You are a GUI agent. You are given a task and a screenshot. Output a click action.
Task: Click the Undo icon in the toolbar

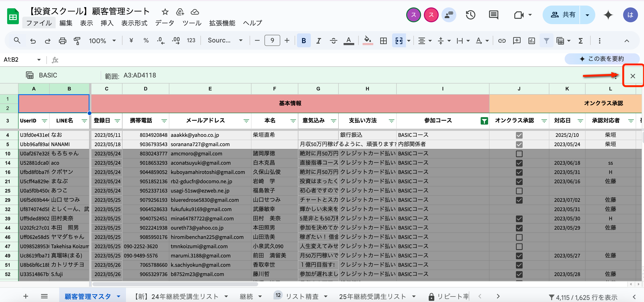(x=33, y=40)
